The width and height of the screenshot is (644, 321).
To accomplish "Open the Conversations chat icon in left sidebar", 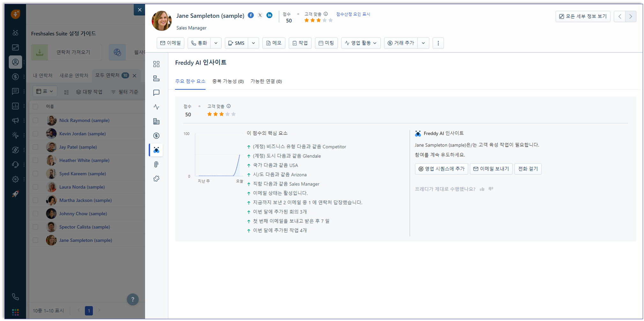I will coord(15,91).
